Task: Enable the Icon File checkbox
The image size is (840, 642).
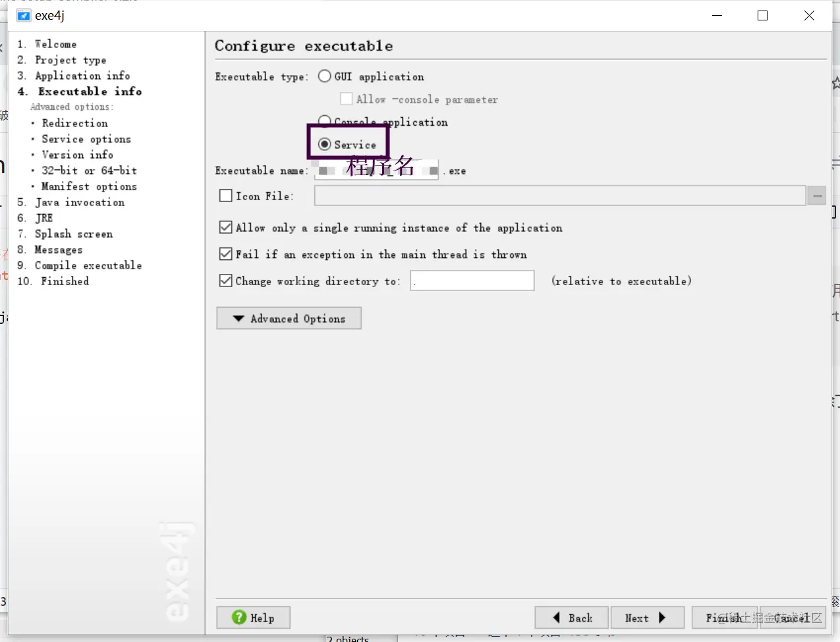Action: tap(225, 196)
